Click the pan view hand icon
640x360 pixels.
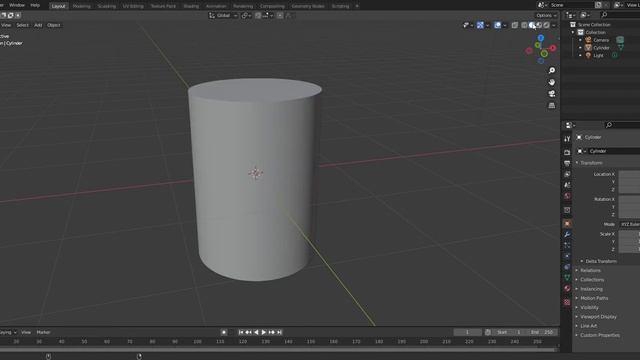pyautogui.click(x=551, y=82)
